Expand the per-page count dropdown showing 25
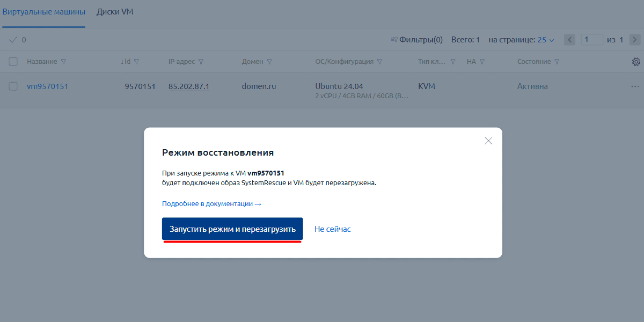The width and height of the screenshot is (644, 322). pos(545,40)
